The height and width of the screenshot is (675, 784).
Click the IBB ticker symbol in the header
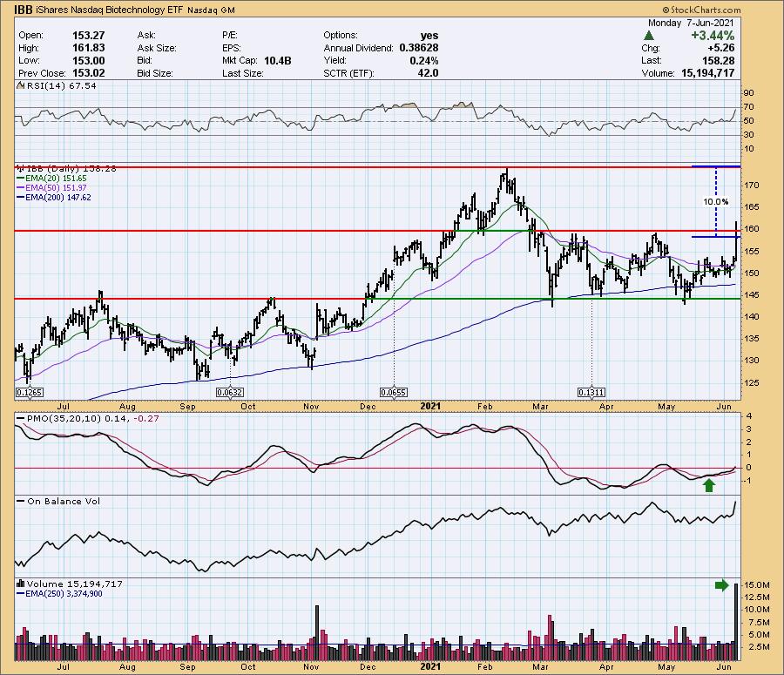click(x=24, y=10)
